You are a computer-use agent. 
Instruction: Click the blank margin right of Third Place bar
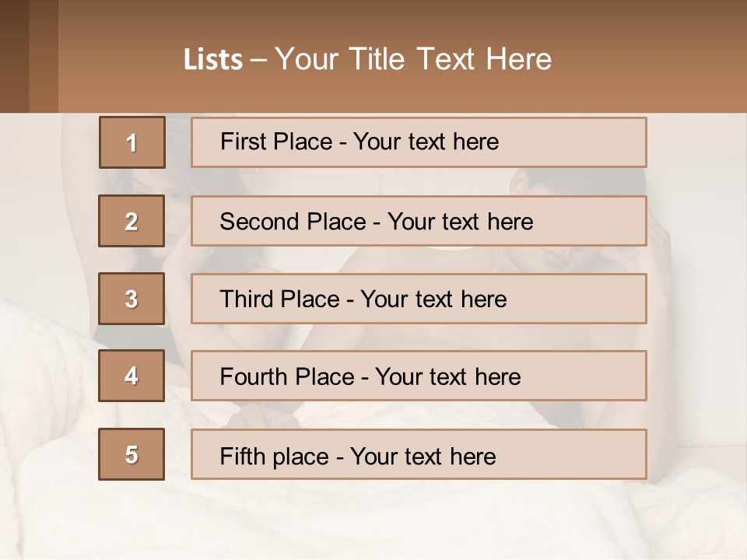click(696, 299)
